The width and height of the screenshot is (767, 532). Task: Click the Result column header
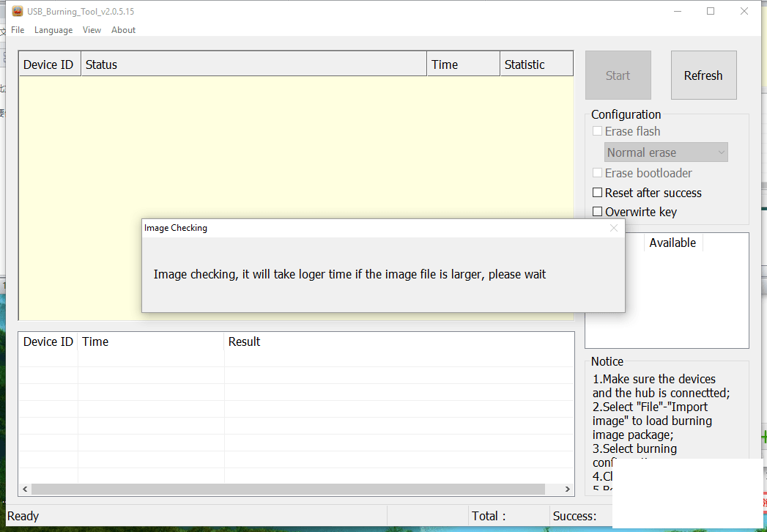[x=399, y=341]
